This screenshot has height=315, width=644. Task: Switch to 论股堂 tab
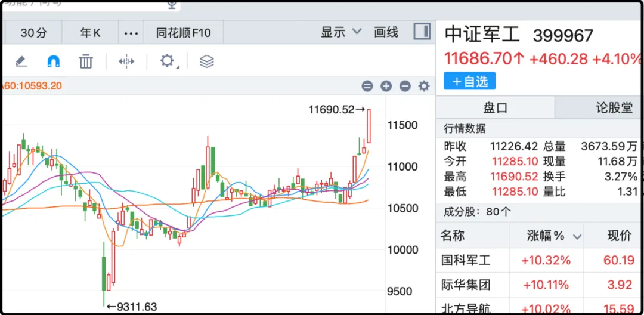(614, 107)
